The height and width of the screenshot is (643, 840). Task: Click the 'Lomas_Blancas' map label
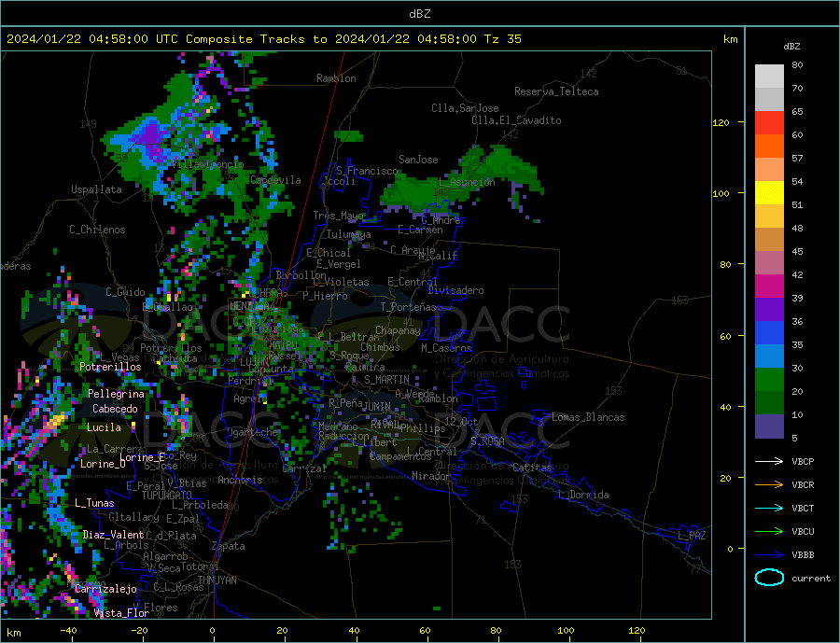pos(588,417)
